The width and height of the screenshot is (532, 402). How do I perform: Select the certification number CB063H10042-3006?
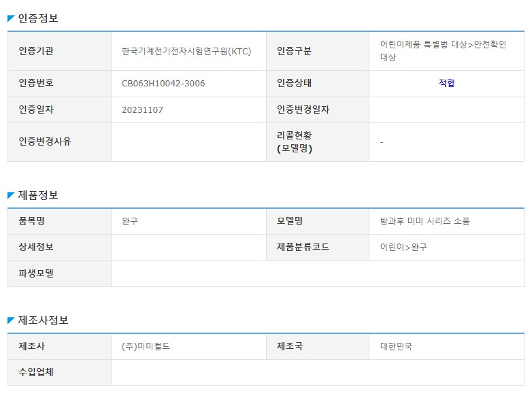[163, 84]
